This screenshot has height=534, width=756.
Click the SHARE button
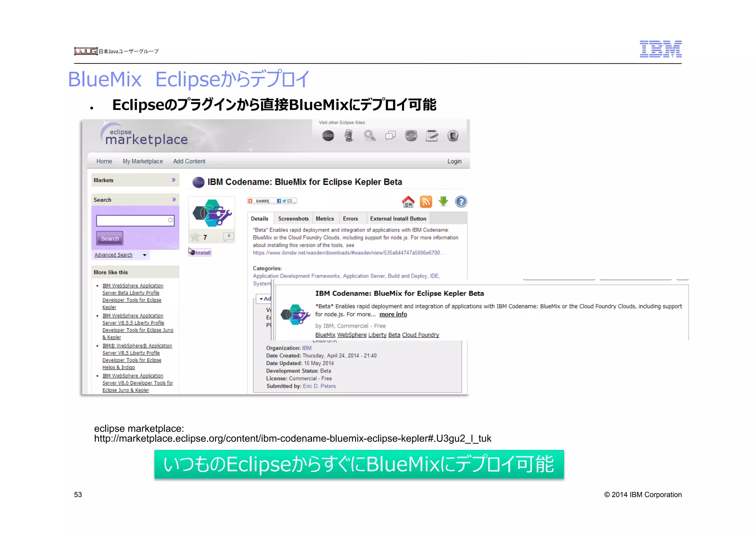(x=272, y=201)
